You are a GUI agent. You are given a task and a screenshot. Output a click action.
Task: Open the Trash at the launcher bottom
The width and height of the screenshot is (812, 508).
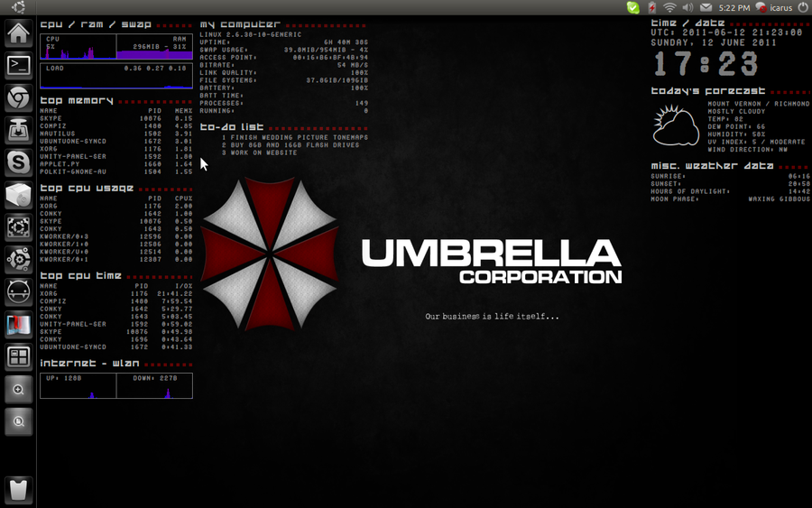pos(18,489)
